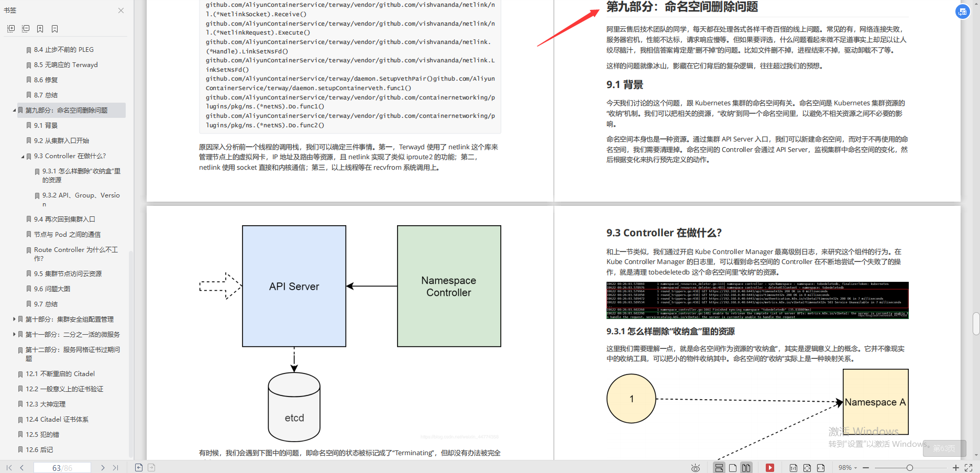
Task: Click the bookmark icon beside 9.1 背景
Action: coord(29,126)
